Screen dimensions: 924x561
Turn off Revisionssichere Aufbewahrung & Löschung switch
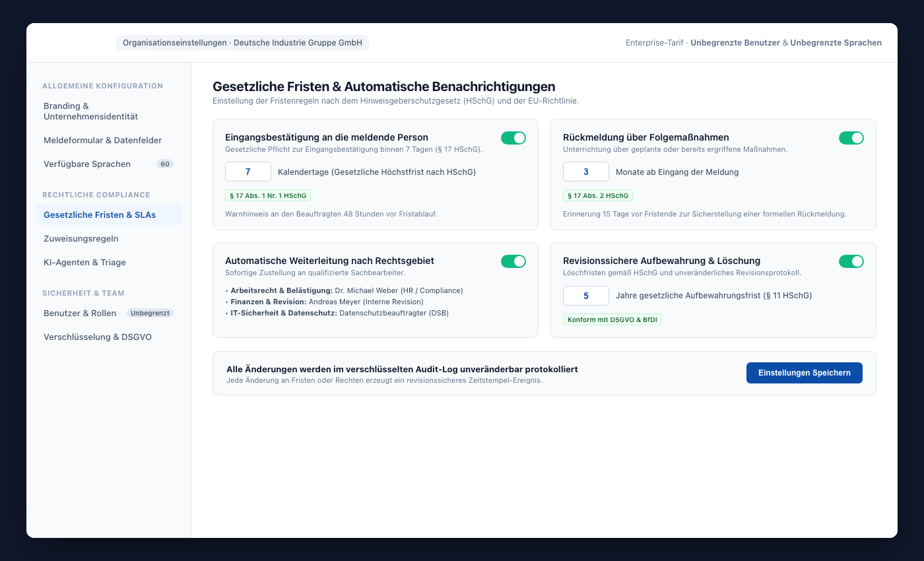[851, 261]
